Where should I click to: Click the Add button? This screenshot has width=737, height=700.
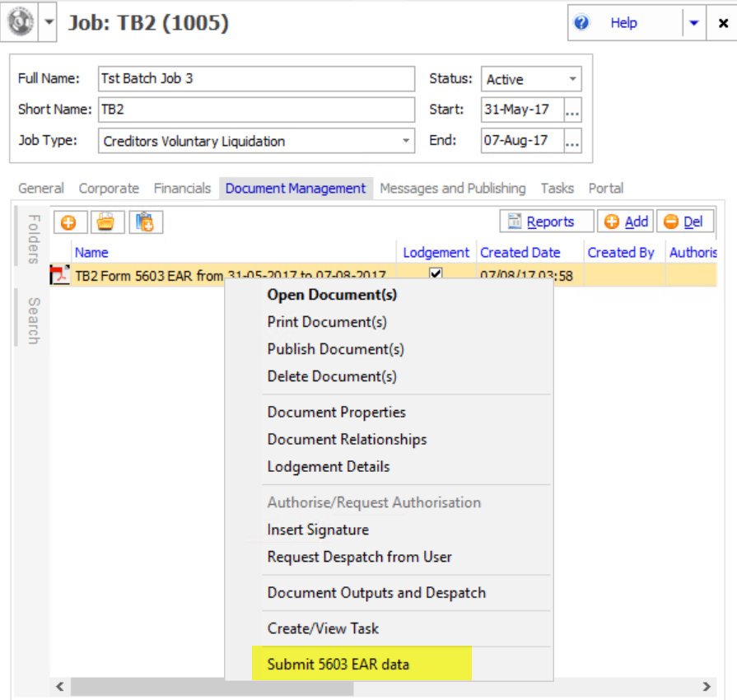625,222
